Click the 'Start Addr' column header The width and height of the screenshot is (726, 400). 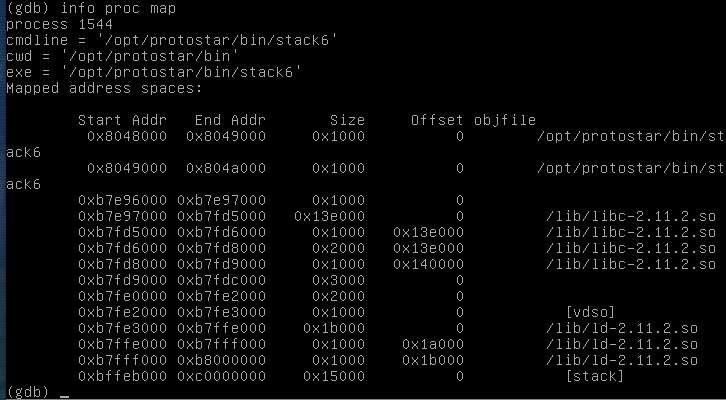(x=122, y=120)
